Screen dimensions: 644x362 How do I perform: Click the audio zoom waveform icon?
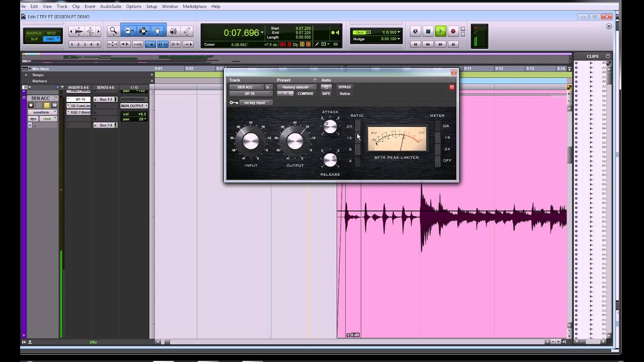click(79, 31)
